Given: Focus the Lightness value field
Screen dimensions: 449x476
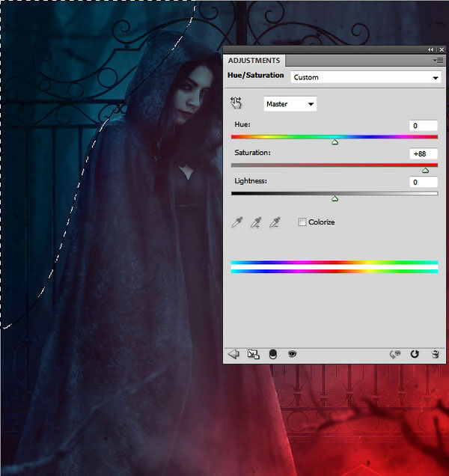Looking at the screenshot, I should pyautogui.click(x=424, y=182).
